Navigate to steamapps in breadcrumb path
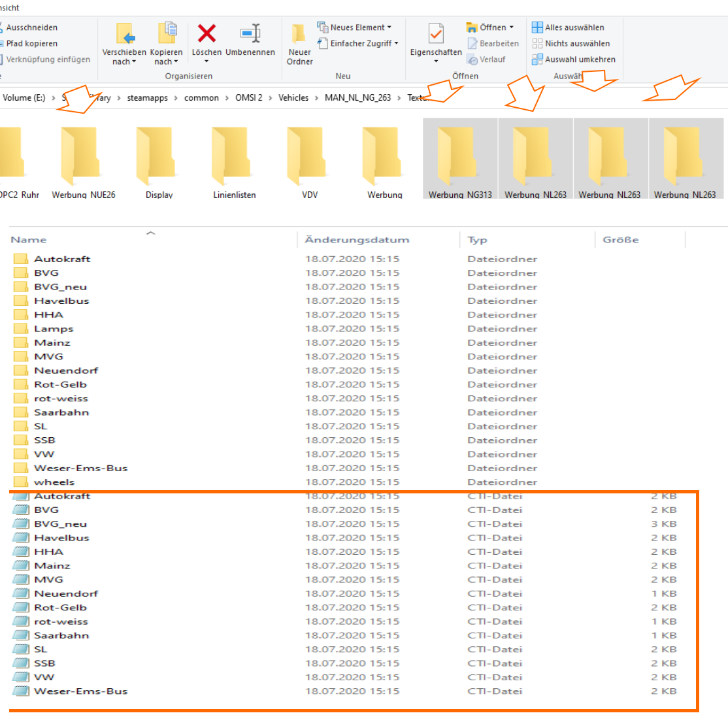 click(147, 98)
